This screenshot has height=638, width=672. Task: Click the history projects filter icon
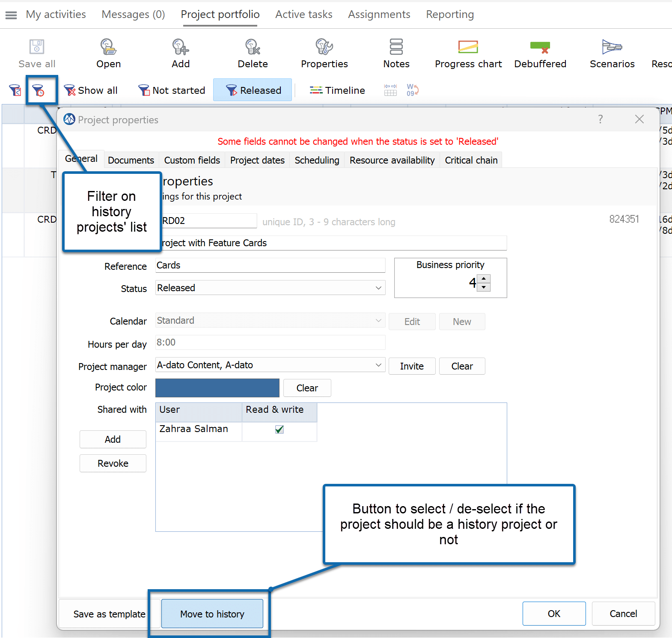tap(39, 90)
